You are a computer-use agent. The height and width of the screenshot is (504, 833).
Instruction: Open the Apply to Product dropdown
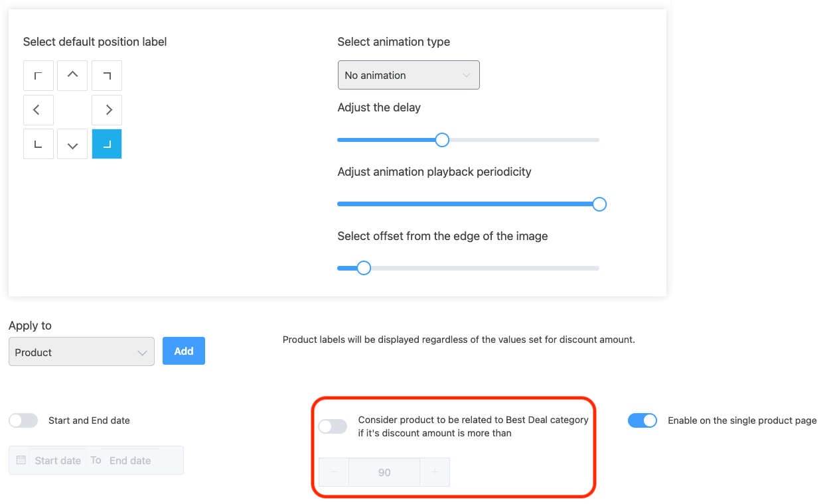point(81,352)
